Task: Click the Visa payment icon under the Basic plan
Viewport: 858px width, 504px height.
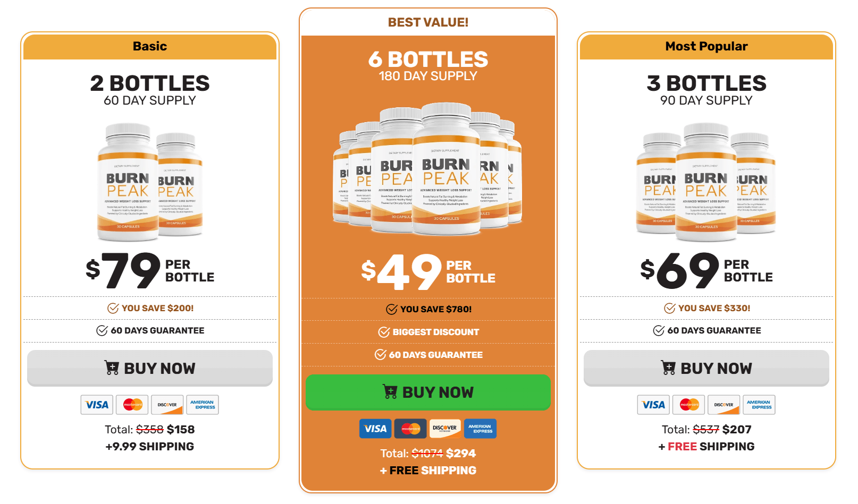Action: tap(97, 405)
